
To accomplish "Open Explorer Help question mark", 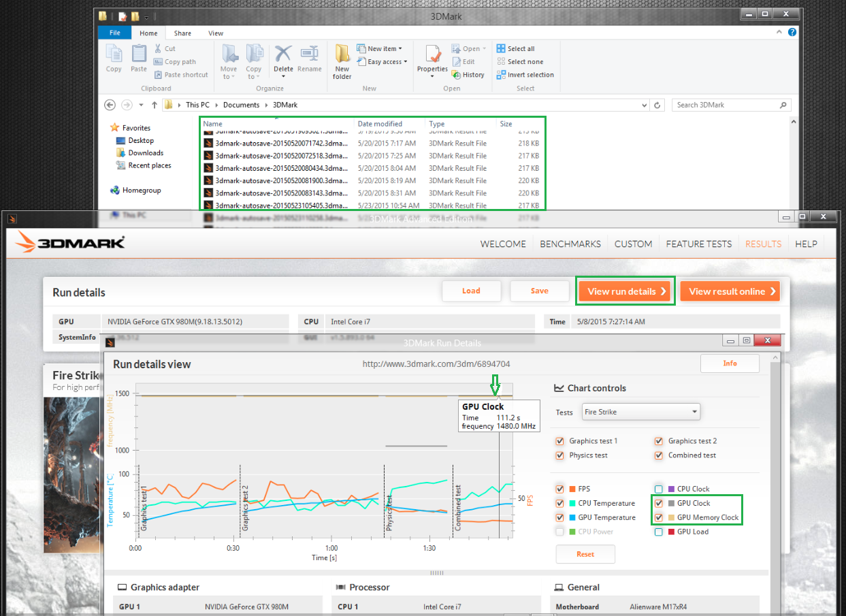I will 793,33.
